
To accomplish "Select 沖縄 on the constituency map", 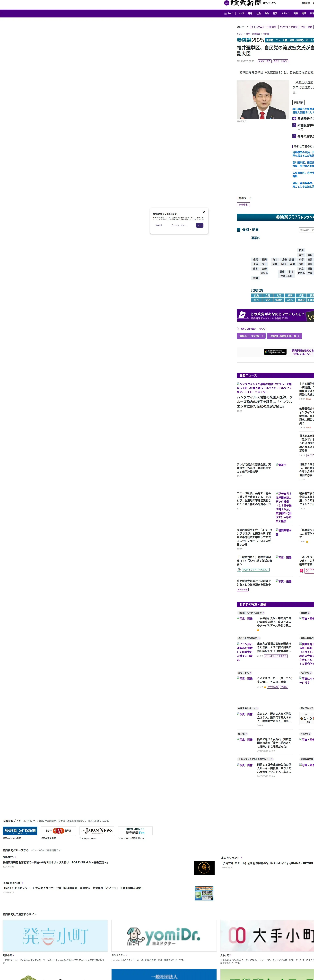I will tap(255, 278).
